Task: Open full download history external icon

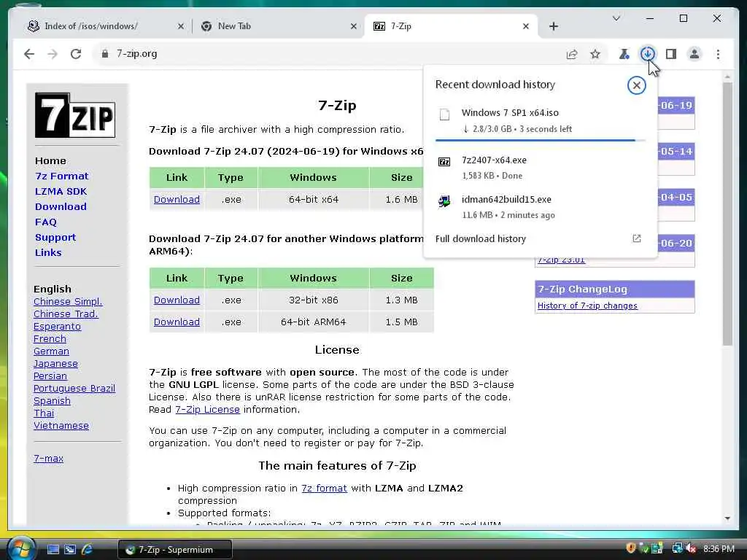Action: (636, 238)
